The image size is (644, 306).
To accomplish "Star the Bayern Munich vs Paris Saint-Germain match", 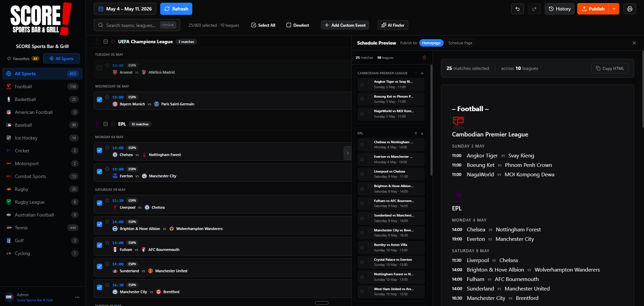I will tap(107, 97).
